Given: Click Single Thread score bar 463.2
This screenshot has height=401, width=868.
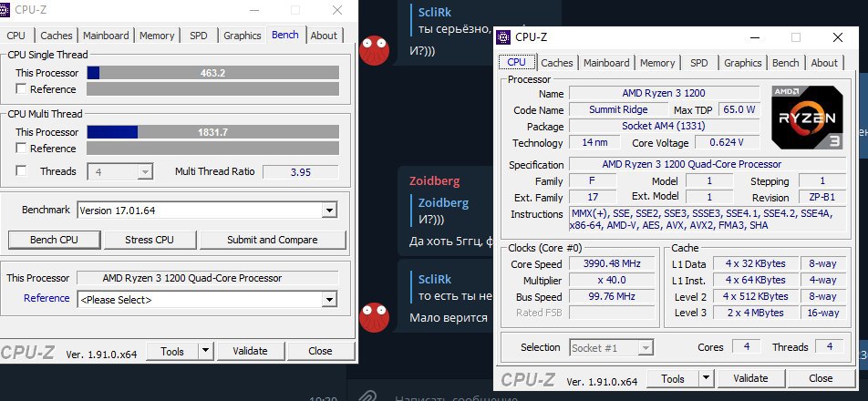Looking at the screenshot, I should (213, 73).
